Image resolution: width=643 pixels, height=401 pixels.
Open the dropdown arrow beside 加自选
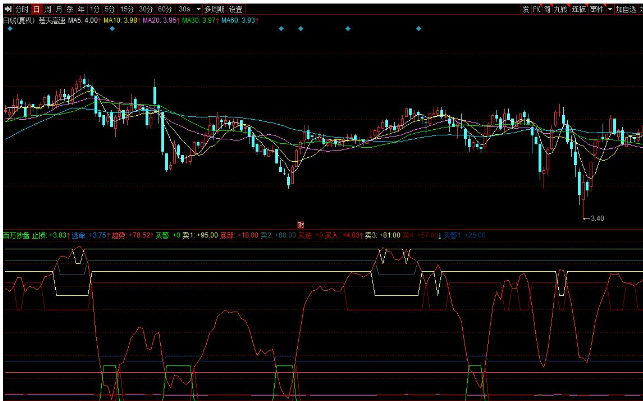(x=610, y=9)
